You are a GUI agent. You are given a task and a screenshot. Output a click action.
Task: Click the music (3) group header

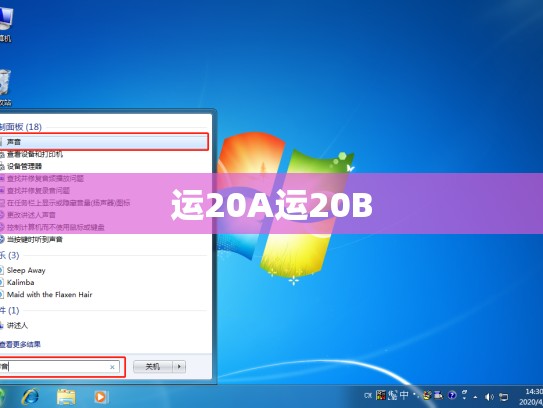coord(10,255)
